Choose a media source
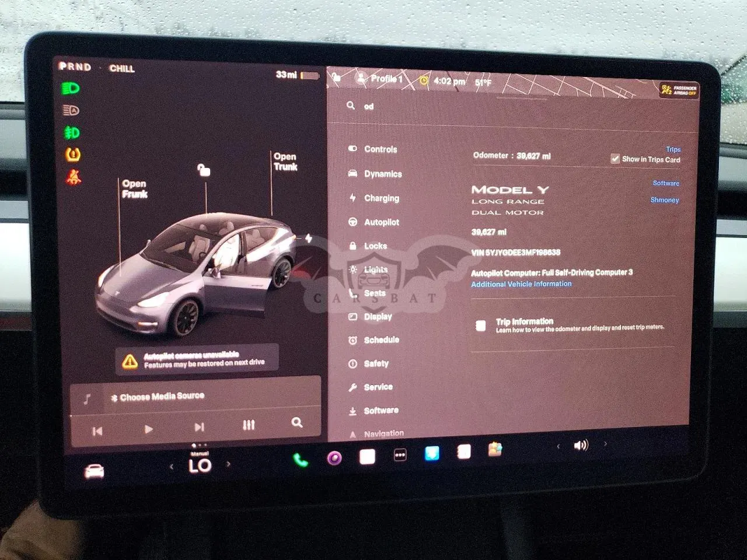This screenshot has width=747, height=560. (x=158, y=397)
